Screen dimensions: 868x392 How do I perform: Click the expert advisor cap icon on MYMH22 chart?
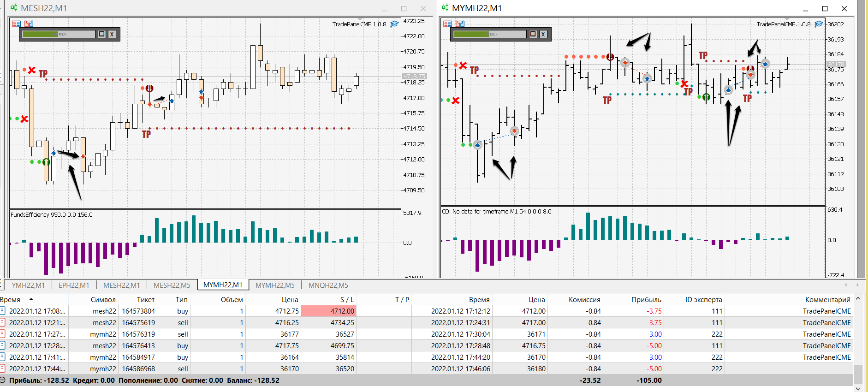[x=819, y=24]
